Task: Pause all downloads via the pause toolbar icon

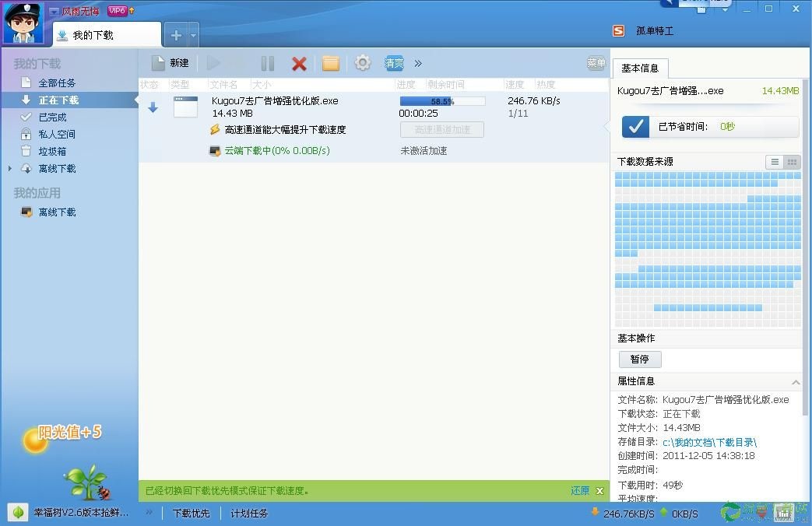Action: point(268,63)
